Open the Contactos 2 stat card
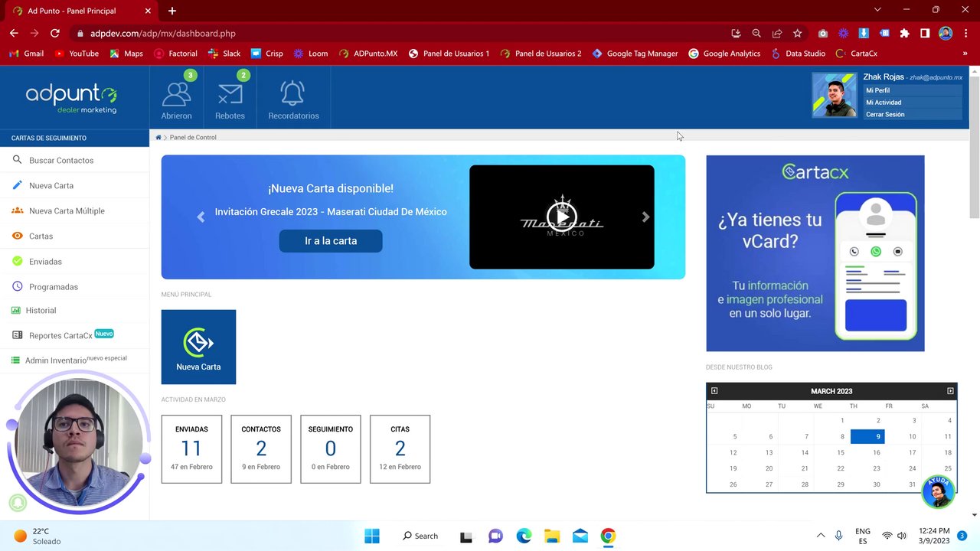 261,449
